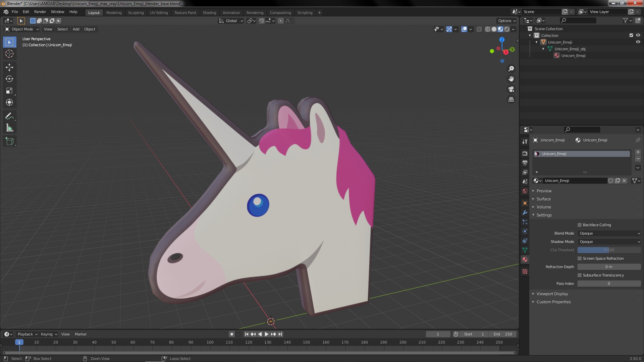
Task: Toggle viewport overlays button
Action: pyautogui.click(x=464, y=29)
